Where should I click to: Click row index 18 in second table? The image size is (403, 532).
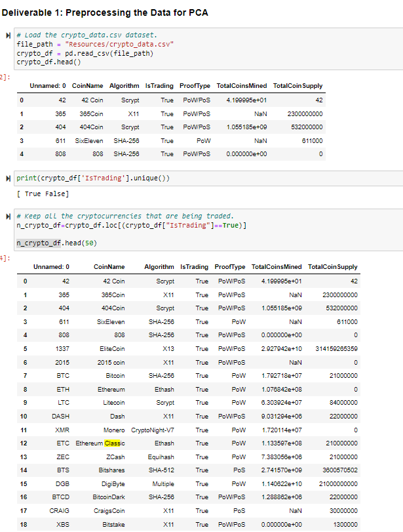click(24, 525)
